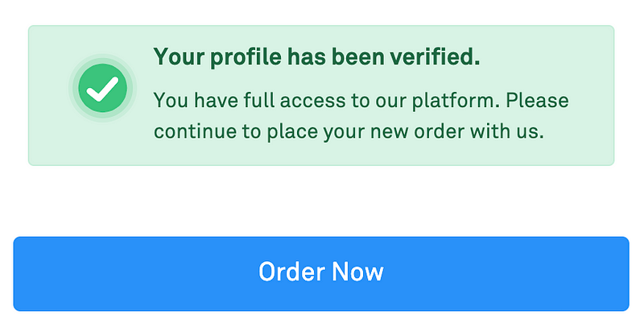Click the Order Now button
644x332 pixels.
point(321,274)
